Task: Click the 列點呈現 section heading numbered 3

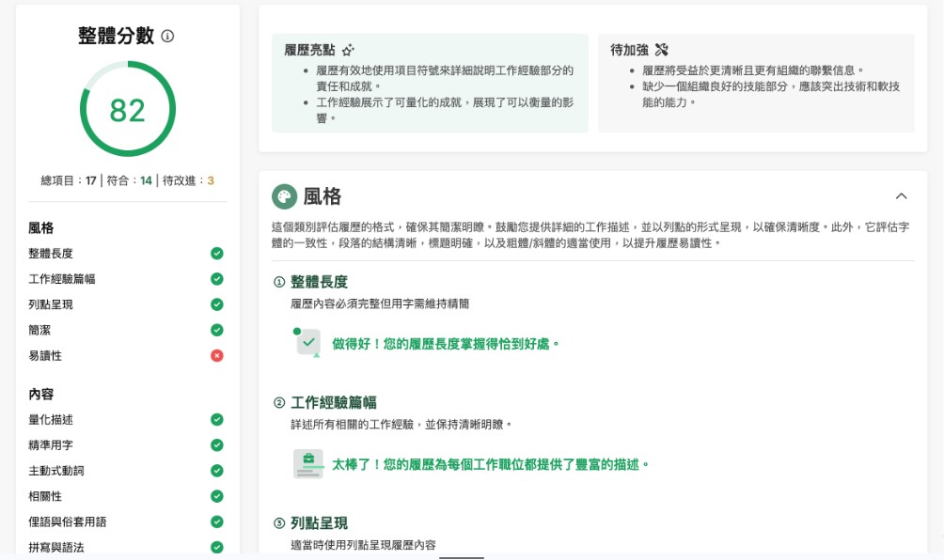Action: tap(319, 522)
